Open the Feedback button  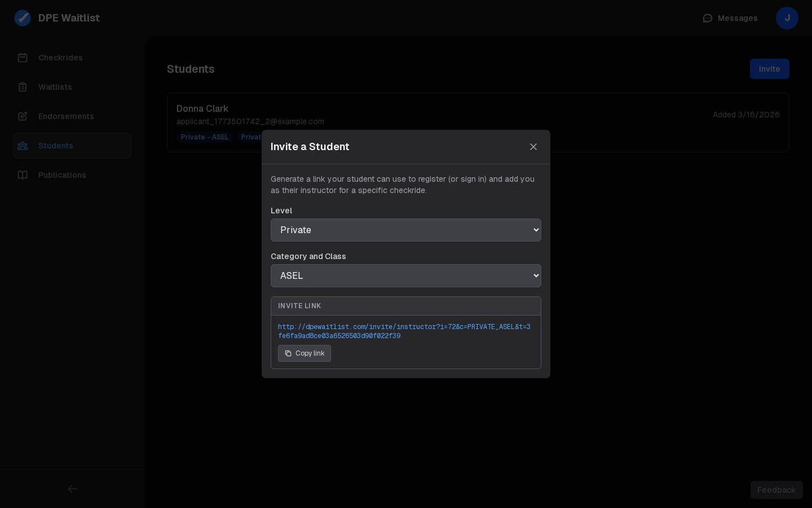coord(776,490)
